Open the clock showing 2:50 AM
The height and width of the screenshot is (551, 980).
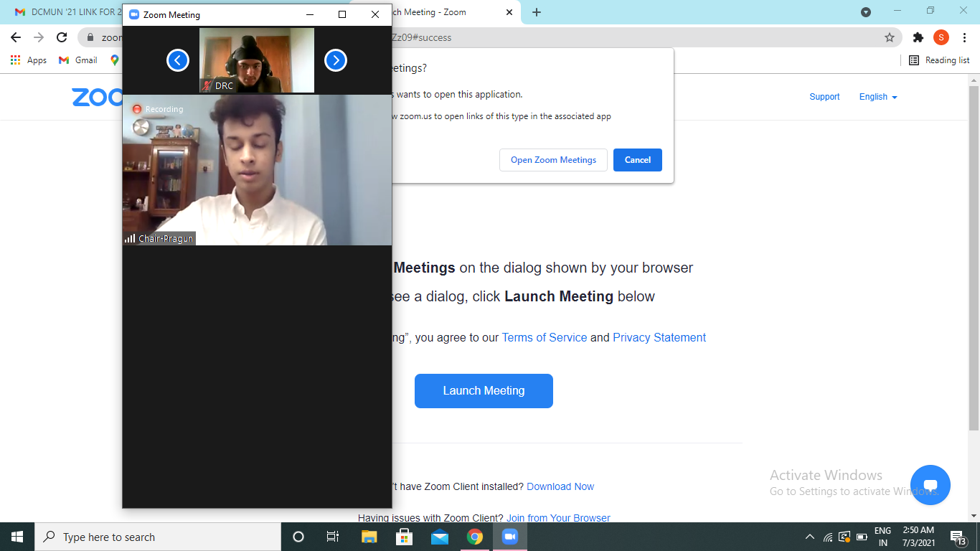(918, 537)
